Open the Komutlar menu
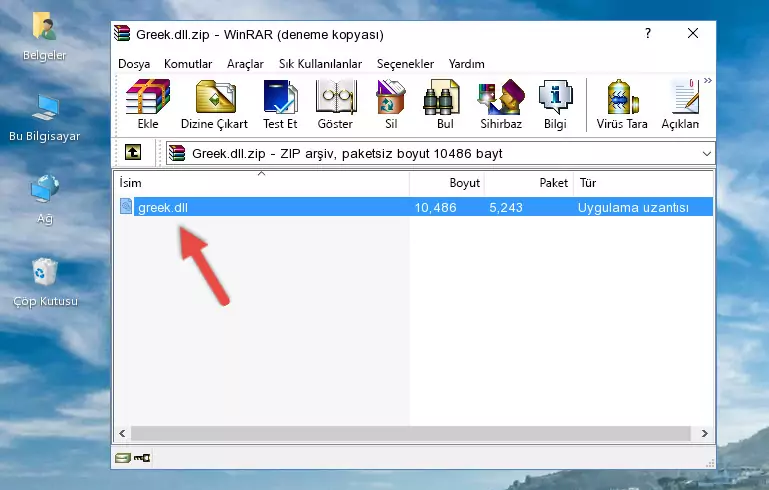Image resolution: width=769 pixels, height=490 pixels. tap(188, 64)
